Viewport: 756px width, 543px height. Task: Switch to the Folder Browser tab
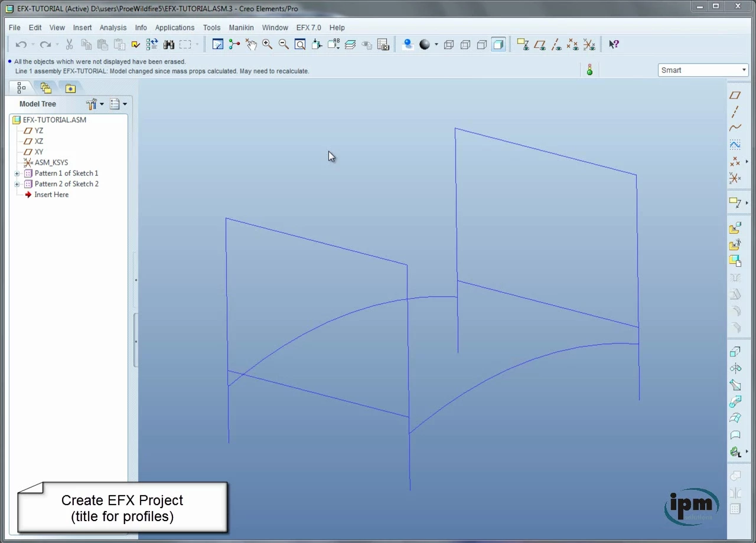pyautogui.click(x=46, y=89)
